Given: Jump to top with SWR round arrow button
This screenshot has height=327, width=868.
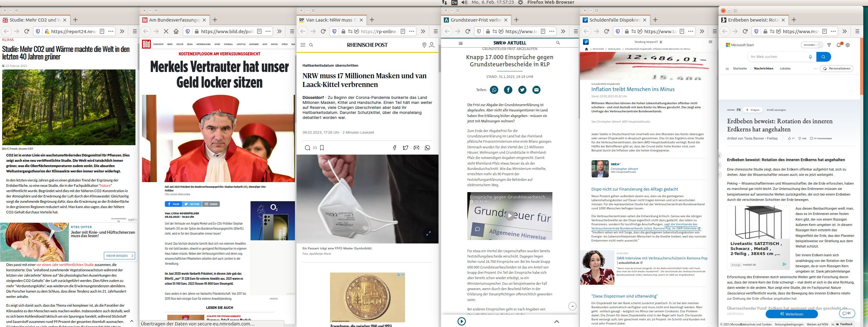Looking at the screenshot, I should 572,306.
